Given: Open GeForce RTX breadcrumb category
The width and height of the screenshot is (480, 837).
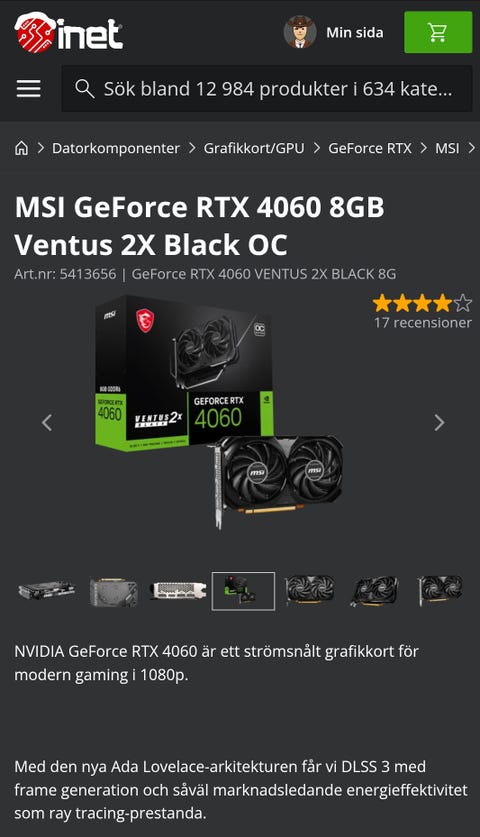Looking at the screenshot, I should point(370,148).
